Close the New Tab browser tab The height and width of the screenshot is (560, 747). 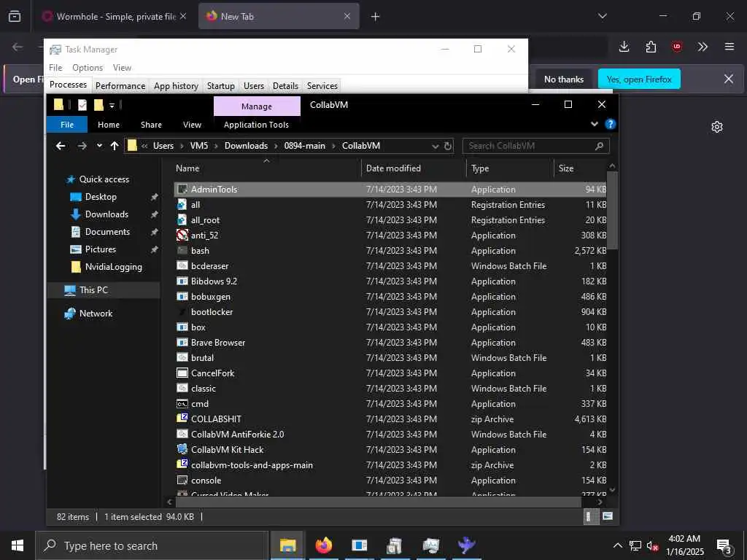(347, 16)
